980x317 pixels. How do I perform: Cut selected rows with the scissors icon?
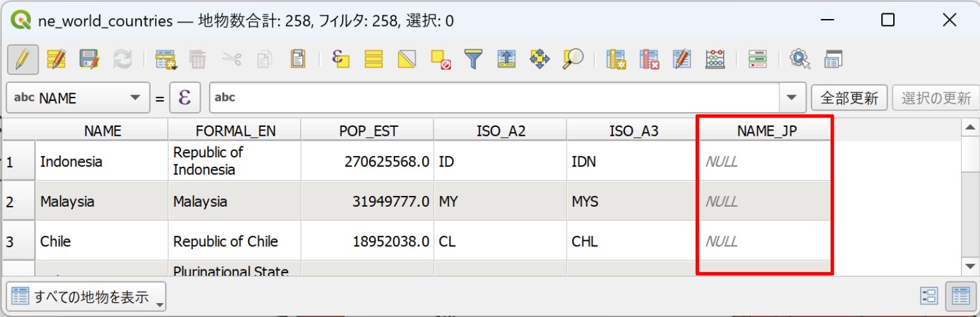(x=232, y=60)
